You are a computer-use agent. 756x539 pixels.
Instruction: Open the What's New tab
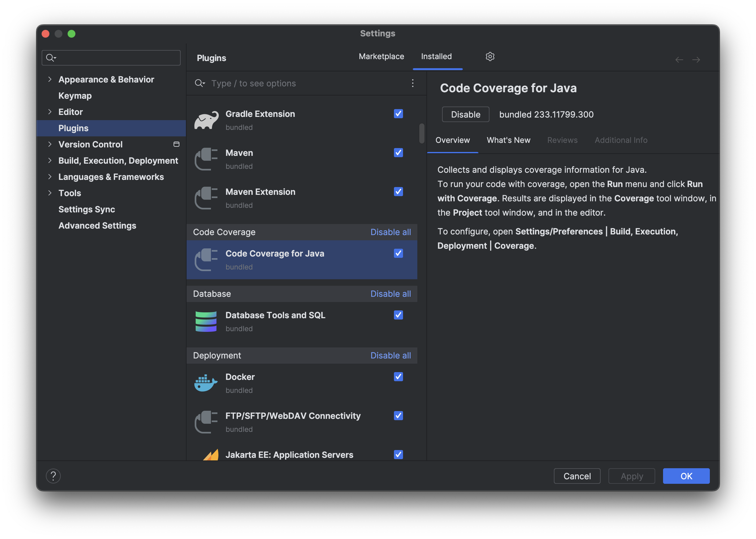[508, 140]
